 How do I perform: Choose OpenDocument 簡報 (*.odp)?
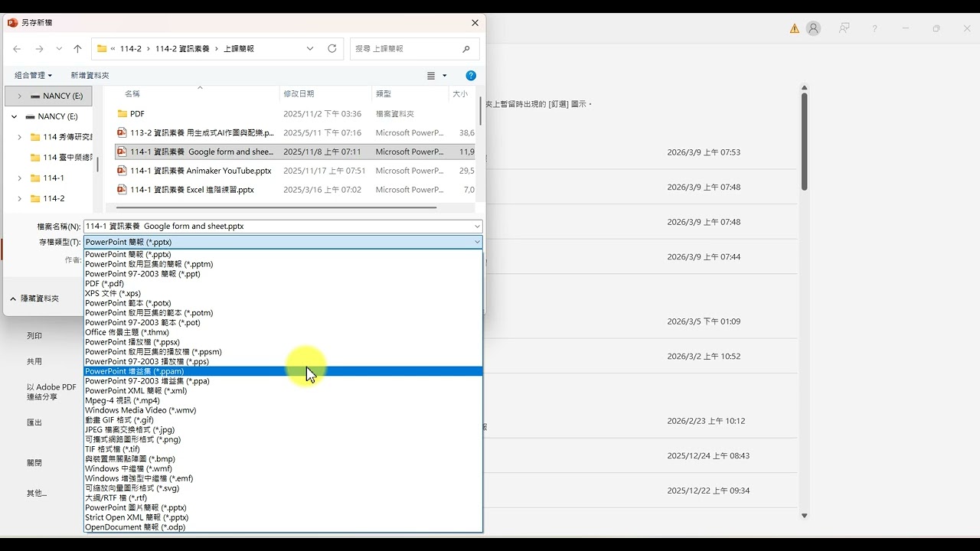click(x=283, y=527)
